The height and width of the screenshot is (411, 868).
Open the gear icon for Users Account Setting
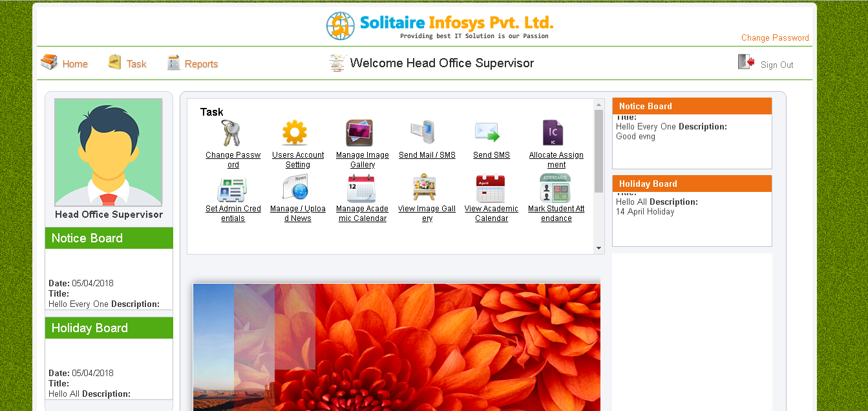click(295, 133)
